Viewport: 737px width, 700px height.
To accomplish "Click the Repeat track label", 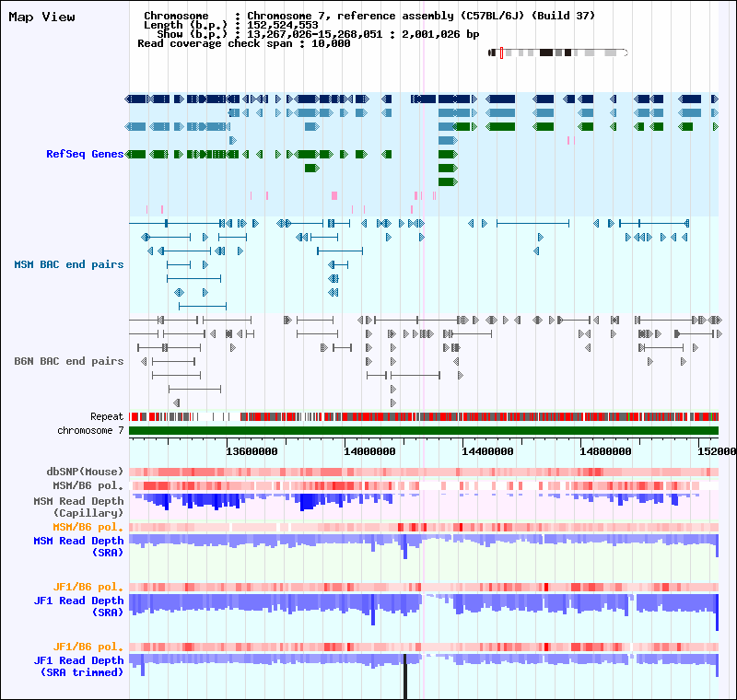I will 107,416.
